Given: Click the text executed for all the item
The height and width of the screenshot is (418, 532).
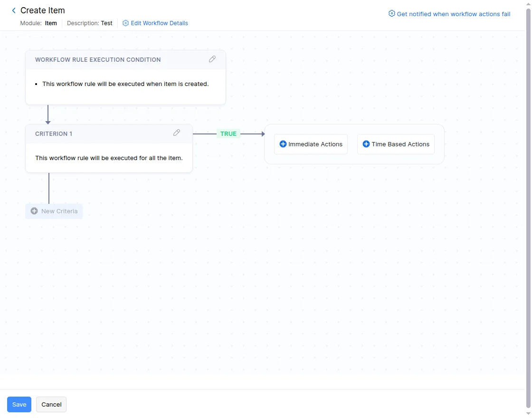Looking at the screenshot, I should click(109, 158).
